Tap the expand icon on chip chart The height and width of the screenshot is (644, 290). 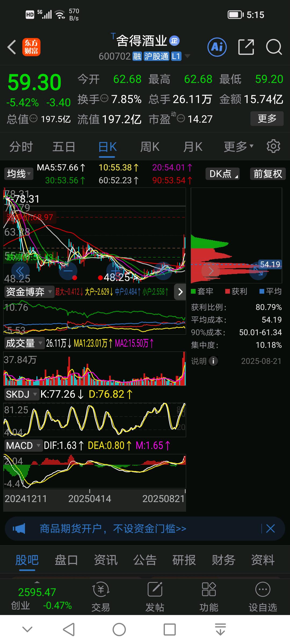(x=258, y=271)
